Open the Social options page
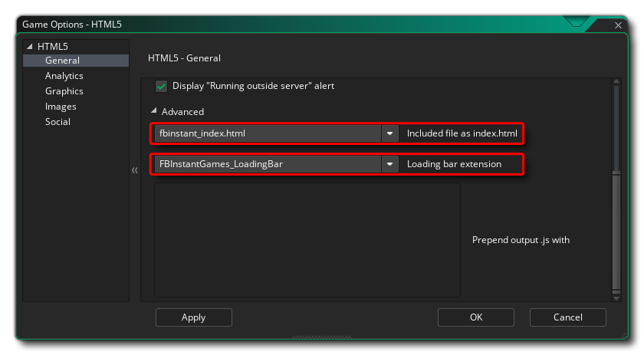The image size is (644, 355). (x=58, y=122)
